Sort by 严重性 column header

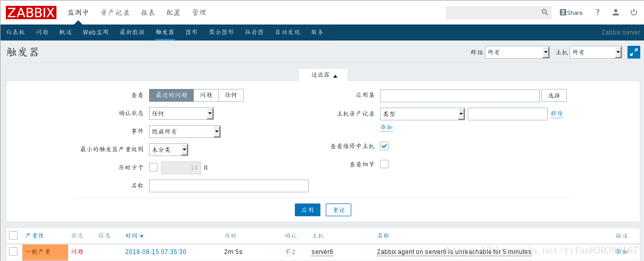click(x=35, y=235)
